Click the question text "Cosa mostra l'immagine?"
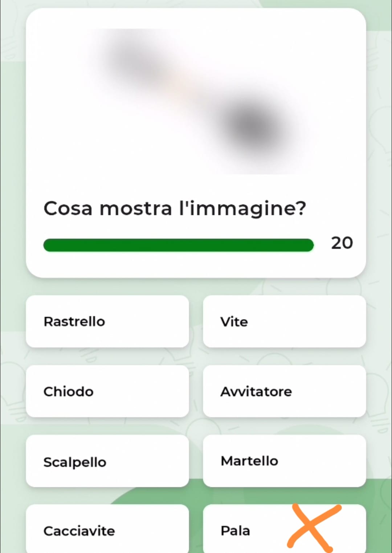This screenshot has height=553, width=392. [x=175, y=209]
